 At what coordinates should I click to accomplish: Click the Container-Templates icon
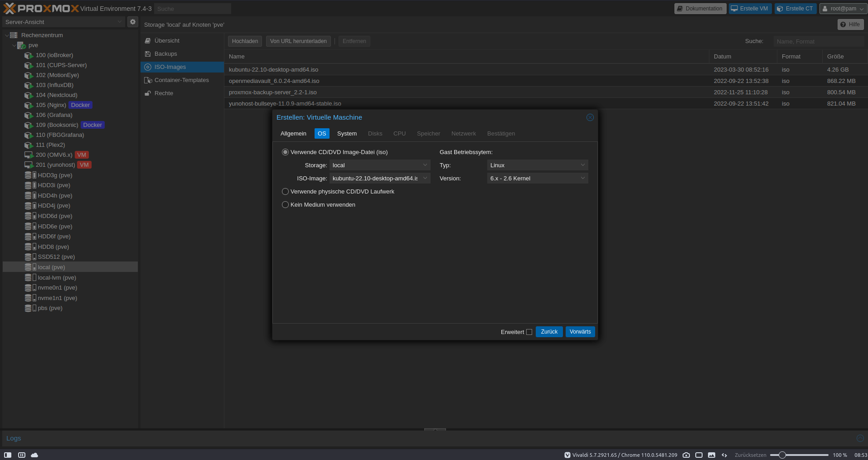[148, 80]
